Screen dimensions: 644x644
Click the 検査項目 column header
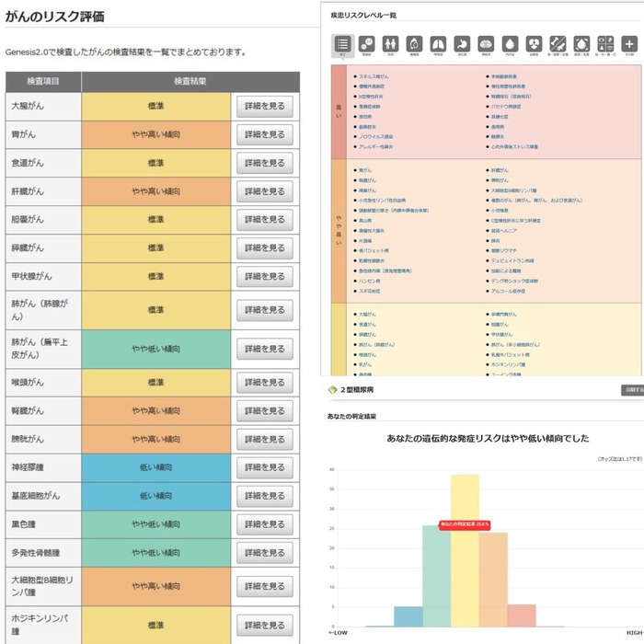43,81
